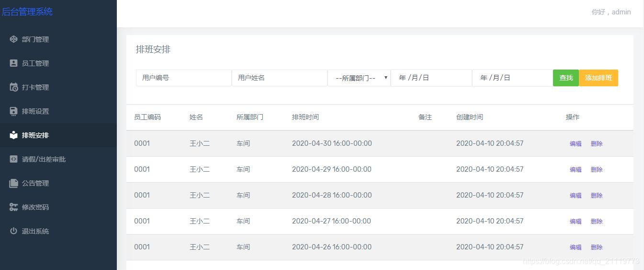The width and height of the screenshot is (644, 270).
Task: Click cell 2020-04-28 16:00-00:00
Action: pyautogui.click(x=332, y=195)
